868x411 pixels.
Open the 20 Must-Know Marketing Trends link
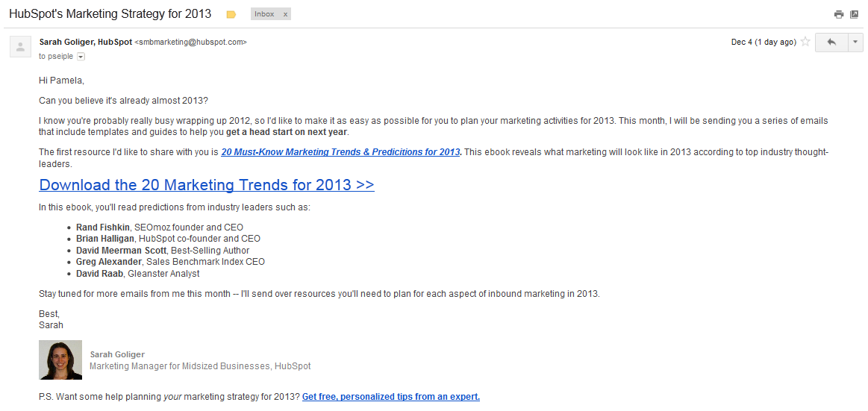pos(341,152)
